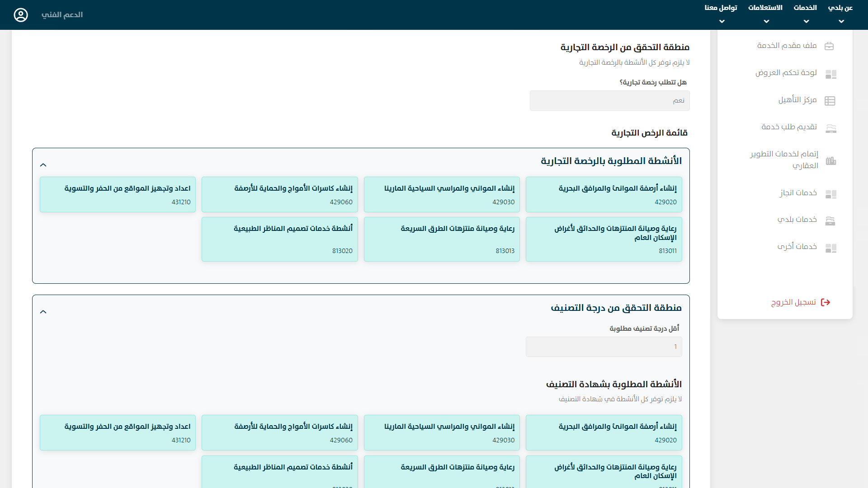Screen dimensions: 868x488
Task: Click the commercial license required field showing نعم
Action: click(609, 100)
